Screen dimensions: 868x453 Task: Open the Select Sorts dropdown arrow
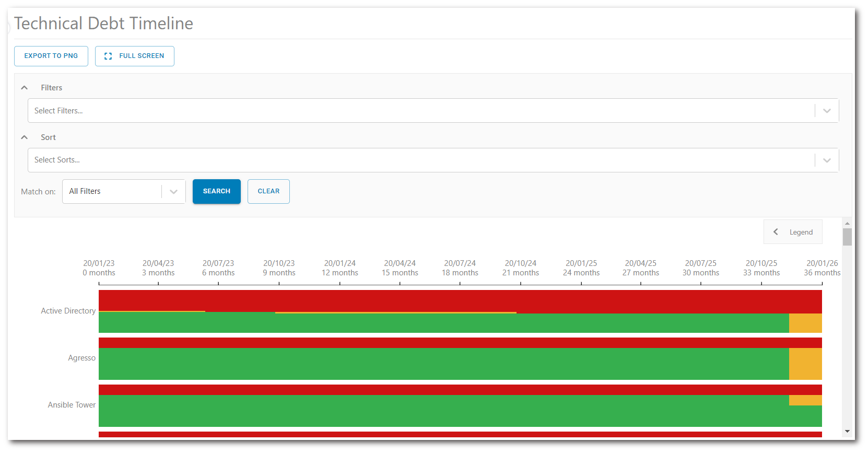click(x=827, y=160)
